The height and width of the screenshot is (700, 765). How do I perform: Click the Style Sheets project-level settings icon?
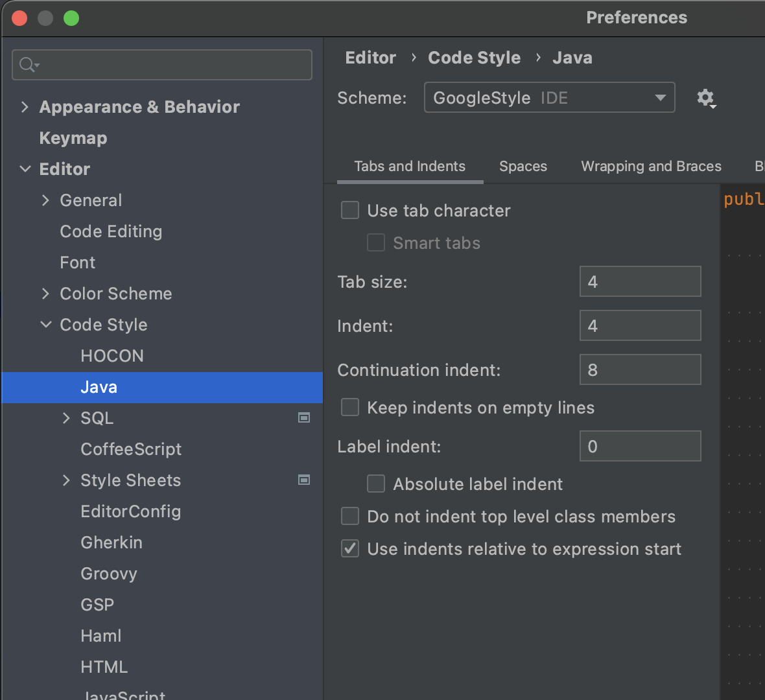coord(303,480)
